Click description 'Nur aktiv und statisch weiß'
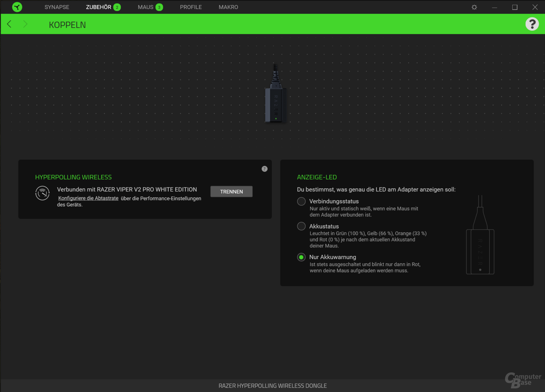The image size is (545, 392). point(364,212)
